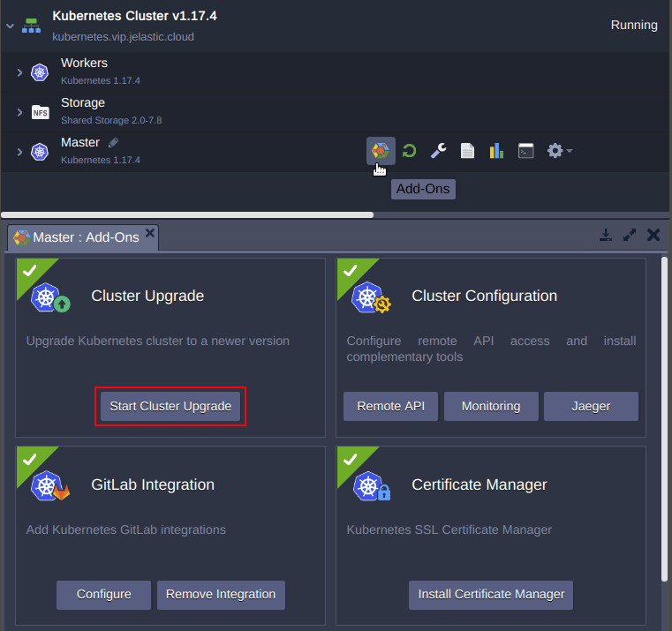Click the Cluster Configuration add-on icon
The width and height of the screenshot is (672, 631).
tap(371, 297)
